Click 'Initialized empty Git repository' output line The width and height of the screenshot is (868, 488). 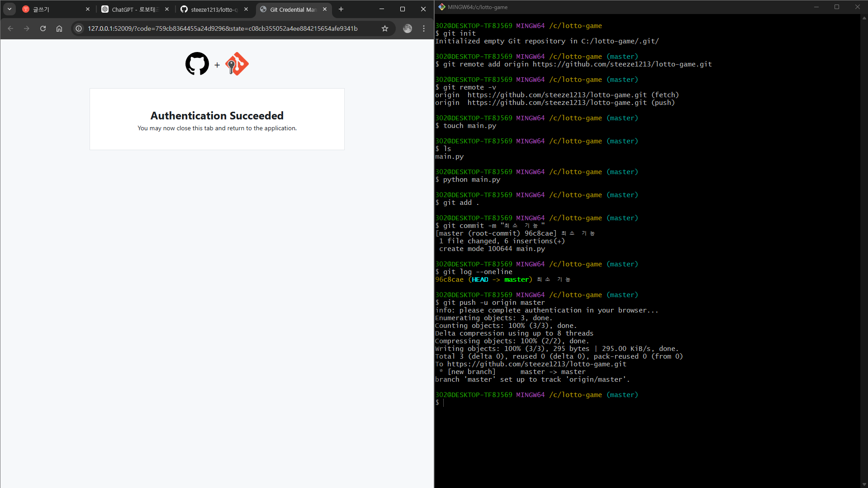pos(547,41)
